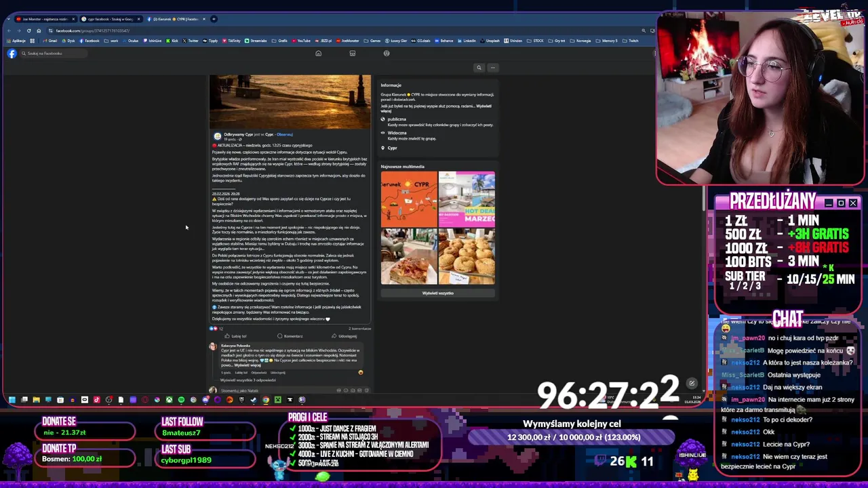Open the TikFinity bookmark
This screenshot has height=488, width=868.
coord(231,41)
